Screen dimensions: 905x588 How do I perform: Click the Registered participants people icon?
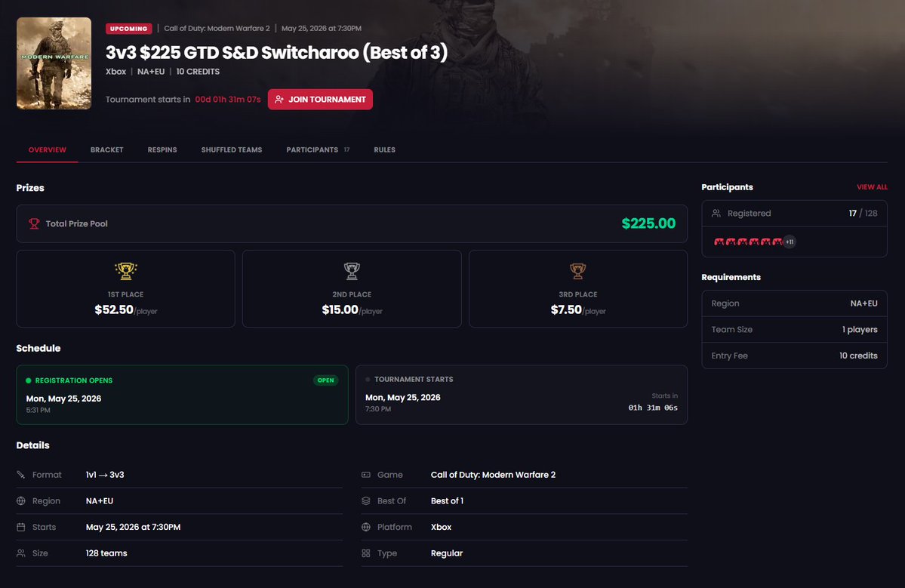tap(716, 213)
